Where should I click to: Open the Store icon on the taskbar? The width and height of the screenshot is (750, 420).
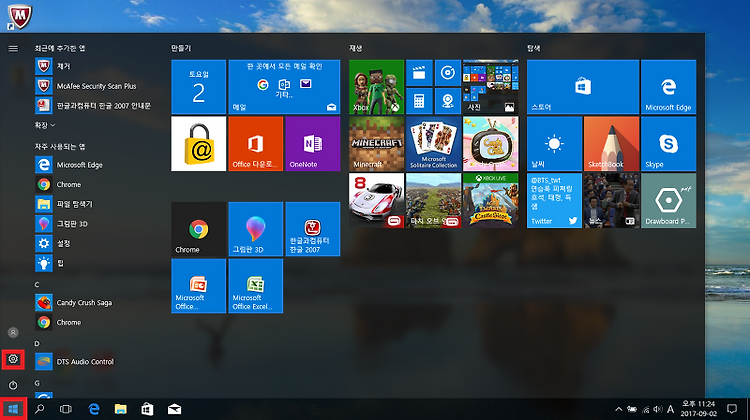[x=147, y=409]
